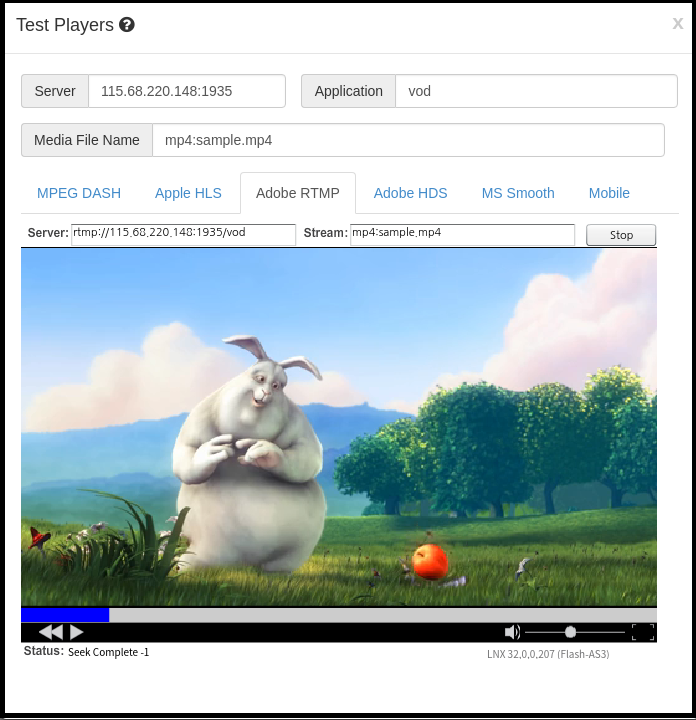This screenshot has height=720, width=696.
Task: Click the Server address input field
Action: [186, 91]
